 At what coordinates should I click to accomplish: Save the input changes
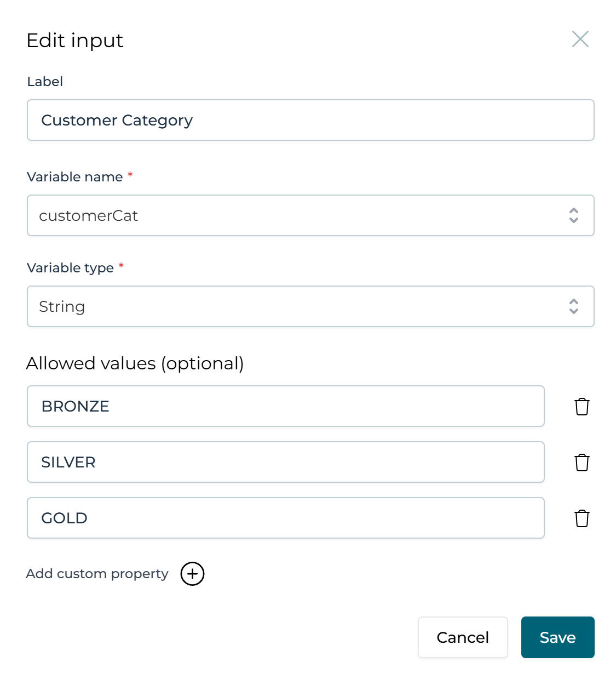click(x=557, y=637)
